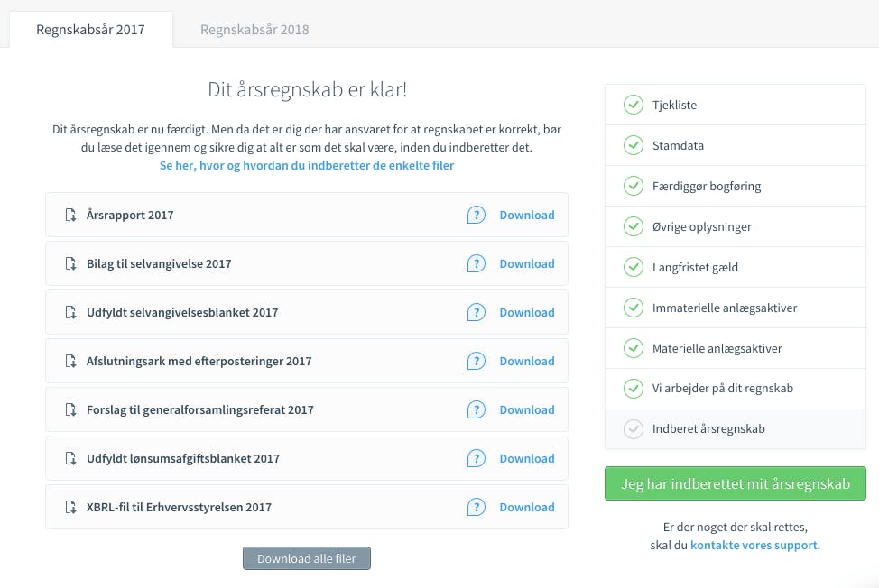
Task: Go to Øvrige oplysninger step
Action: coord(736,226)
